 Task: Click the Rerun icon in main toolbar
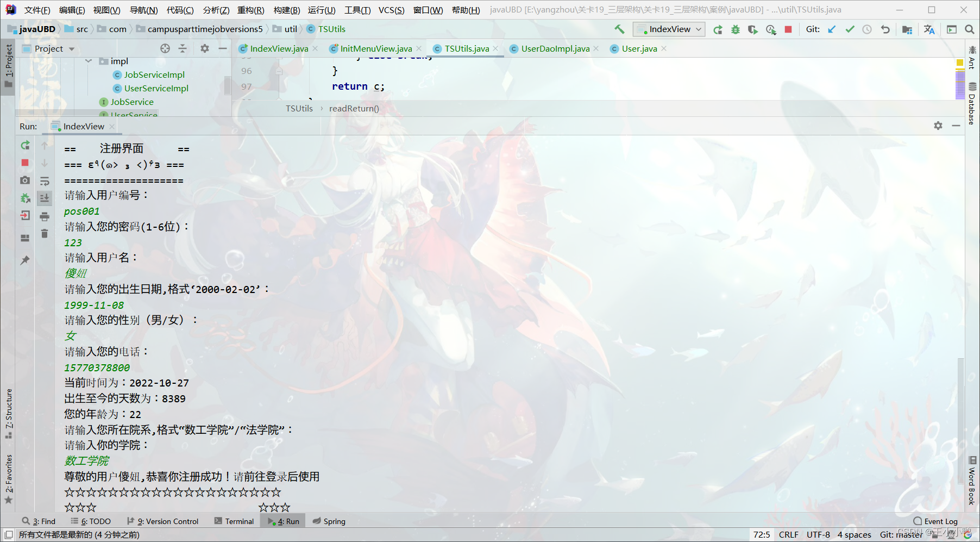tap(718, 29)
